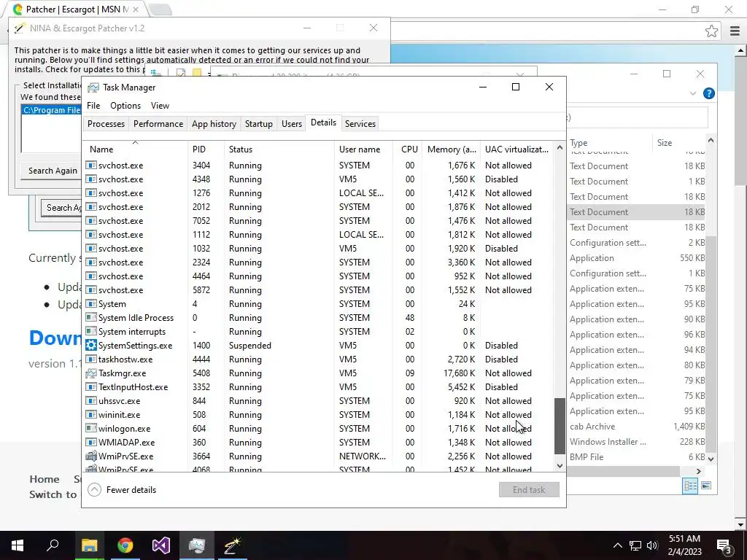Open the File Explorer help icon
This screenshot has height=560, width=747.
click(x=708, y=93)
